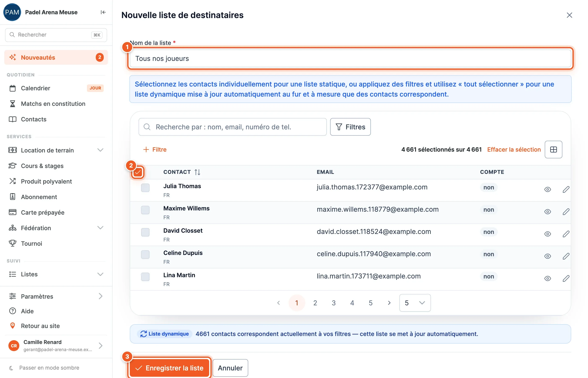Tick the checkbox for Maxime Willems
The height and width of the screenshot is (378, 588).
pos(145,210)
